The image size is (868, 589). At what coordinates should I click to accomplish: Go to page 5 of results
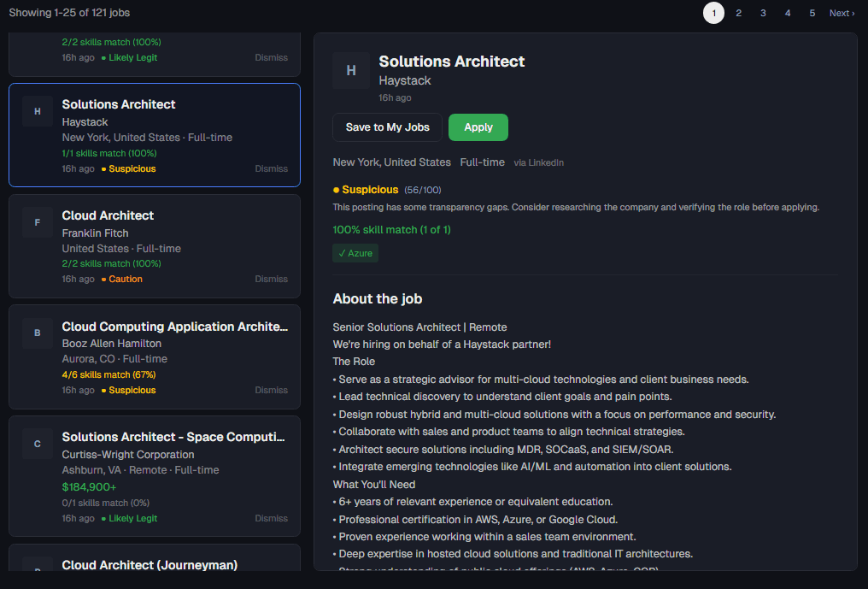(812, 13)
